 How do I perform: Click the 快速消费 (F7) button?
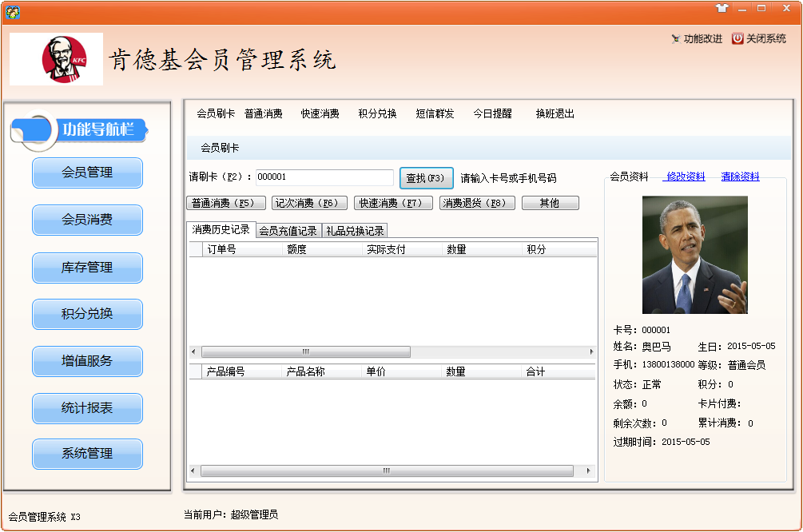tap(393, 203)
